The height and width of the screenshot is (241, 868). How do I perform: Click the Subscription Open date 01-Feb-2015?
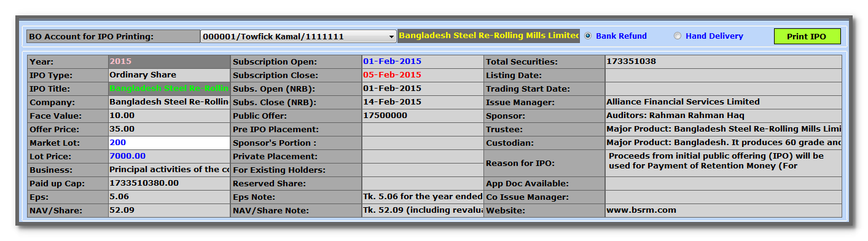[423, 61]
